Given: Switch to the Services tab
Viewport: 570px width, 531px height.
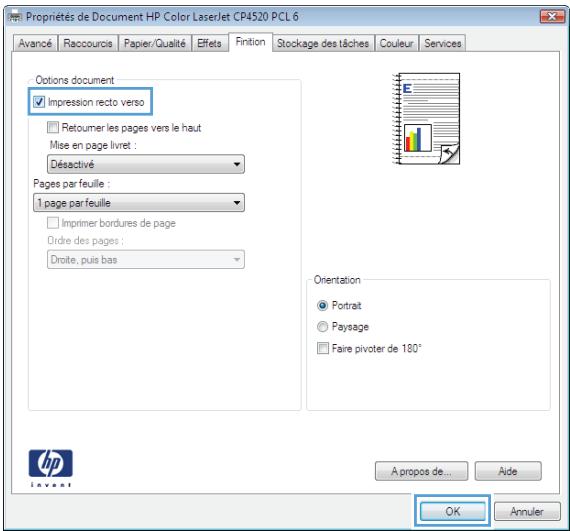Looking at the screenshot, I should pos(442,43).
